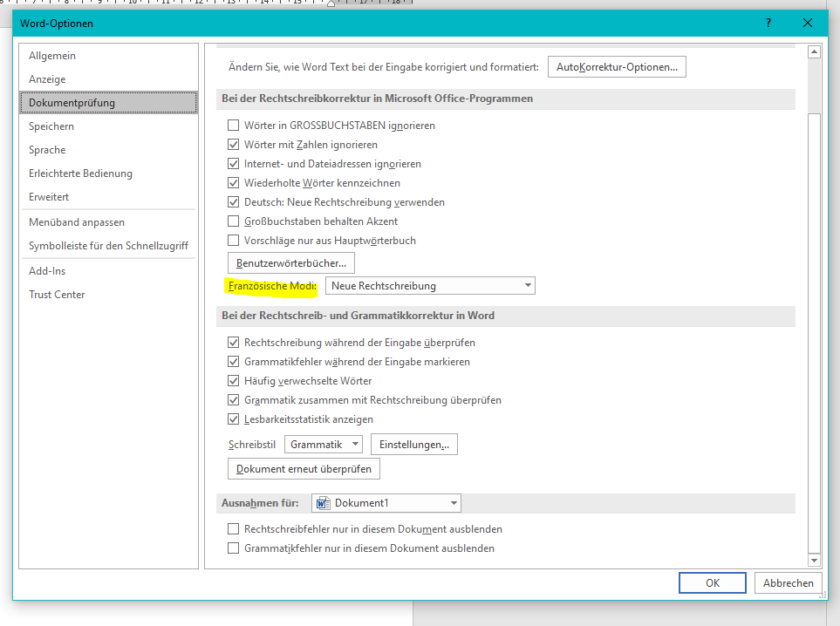Open the Trust Center category

tap(108, 295)
